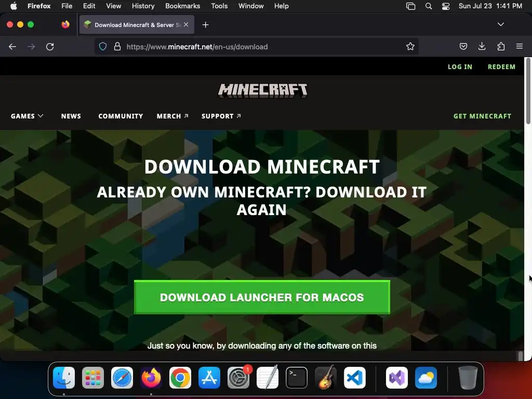Open the Tools menu
Image resolution: width=532 pixels, height=399 pixels.
[219, 6]
